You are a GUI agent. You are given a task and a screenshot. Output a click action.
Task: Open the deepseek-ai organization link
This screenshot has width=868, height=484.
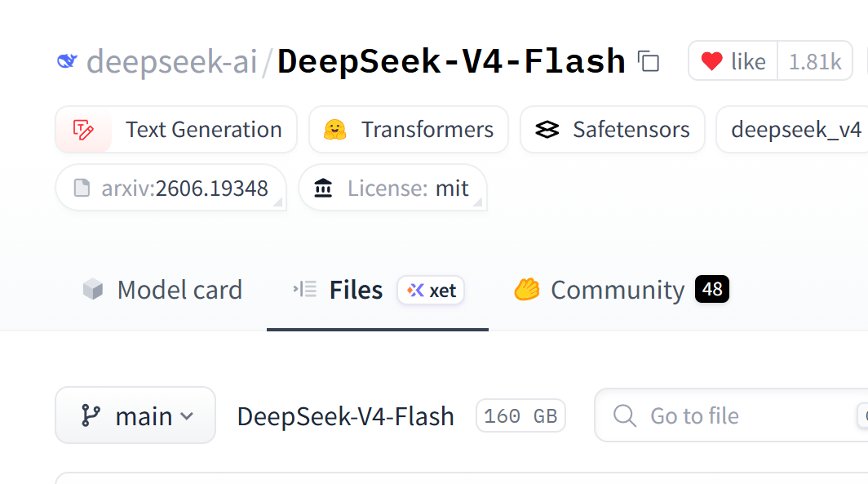171,61
